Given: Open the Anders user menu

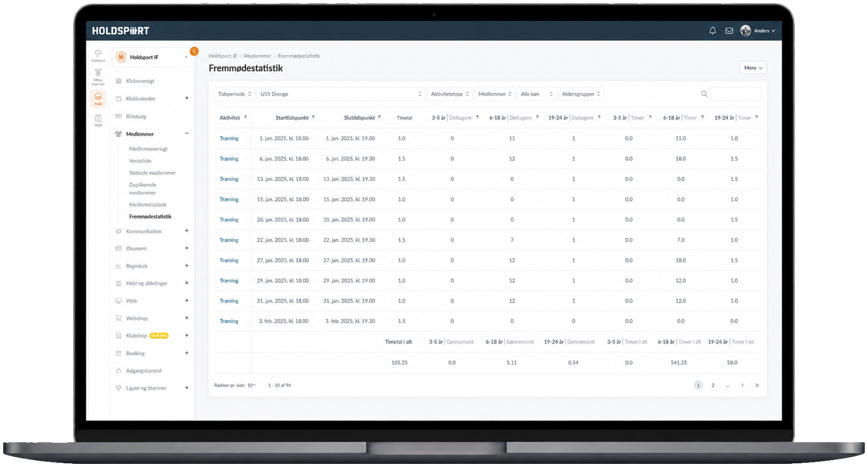Looking at the screenshot, I should [758, 30].
